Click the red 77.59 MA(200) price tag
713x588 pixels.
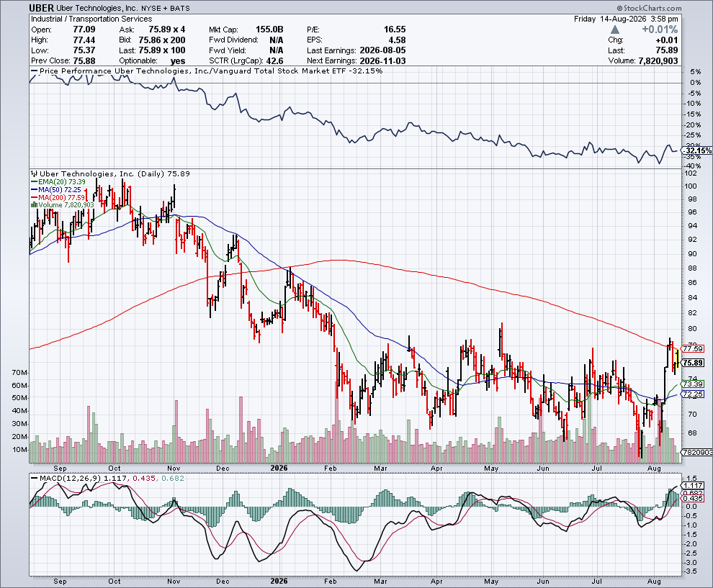[x=693, y=349]
